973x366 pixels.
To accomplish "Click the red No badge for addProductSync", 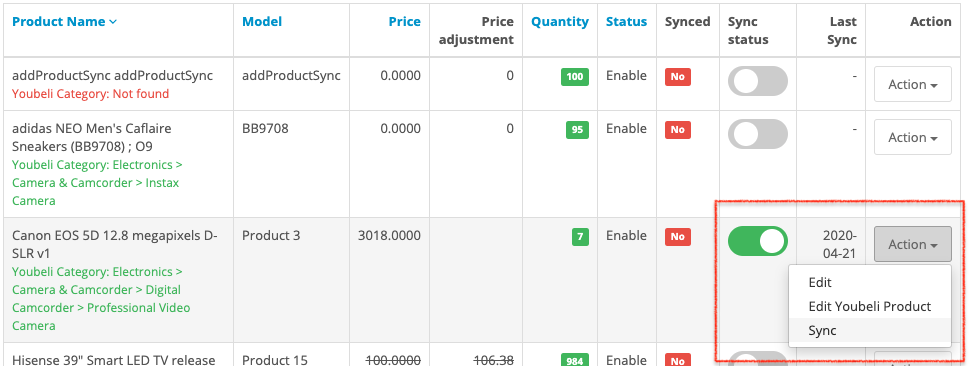I will click(678, 77).
